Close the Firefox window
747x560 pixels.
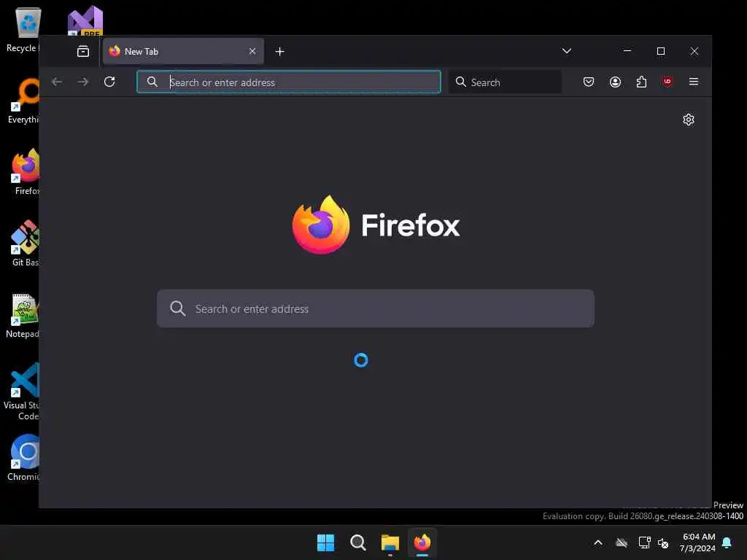coord(694,51)
